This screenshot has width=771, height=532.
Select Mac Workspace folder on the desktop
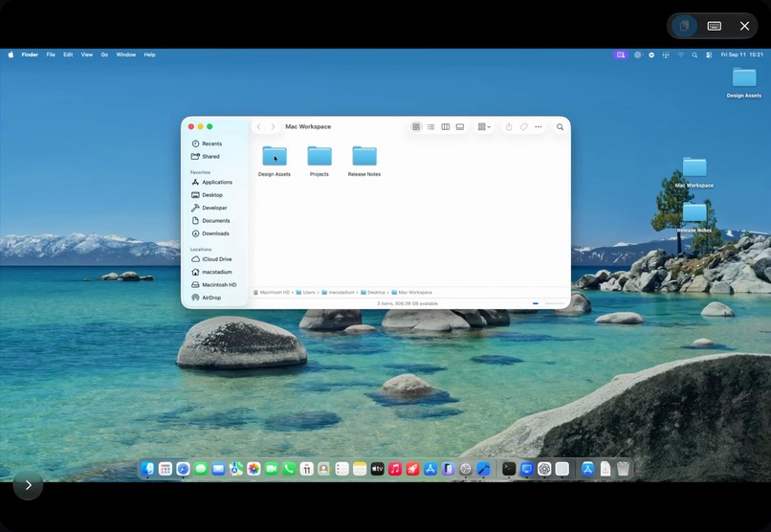pyautogui.click(x=694, y=172)
